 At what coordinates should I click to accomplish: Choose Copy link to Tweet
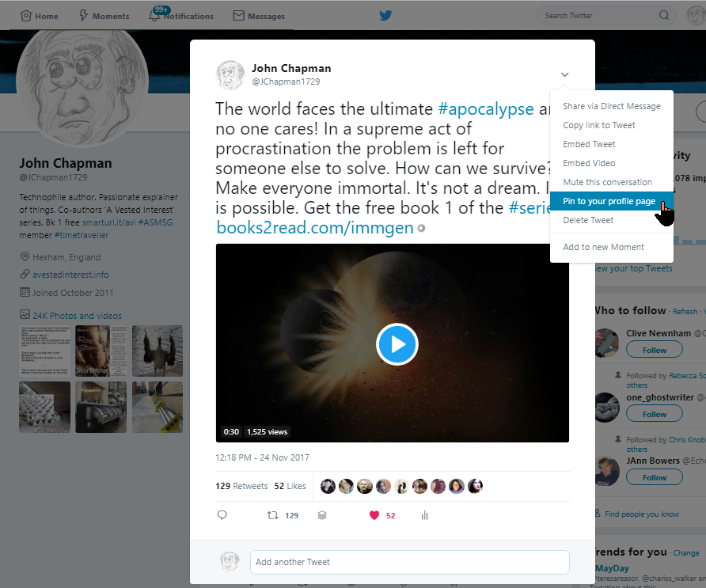click(600, 125)
